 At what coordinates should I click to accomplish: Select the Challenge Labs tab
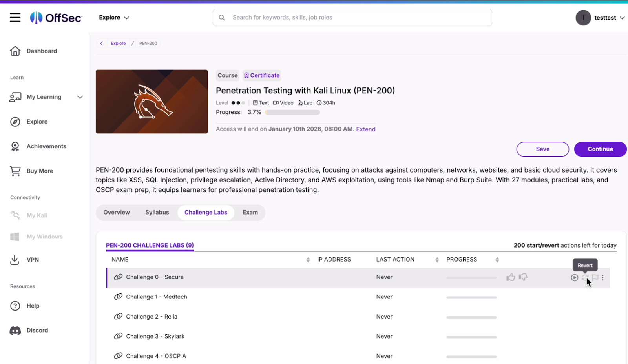(x=206, y=212)
